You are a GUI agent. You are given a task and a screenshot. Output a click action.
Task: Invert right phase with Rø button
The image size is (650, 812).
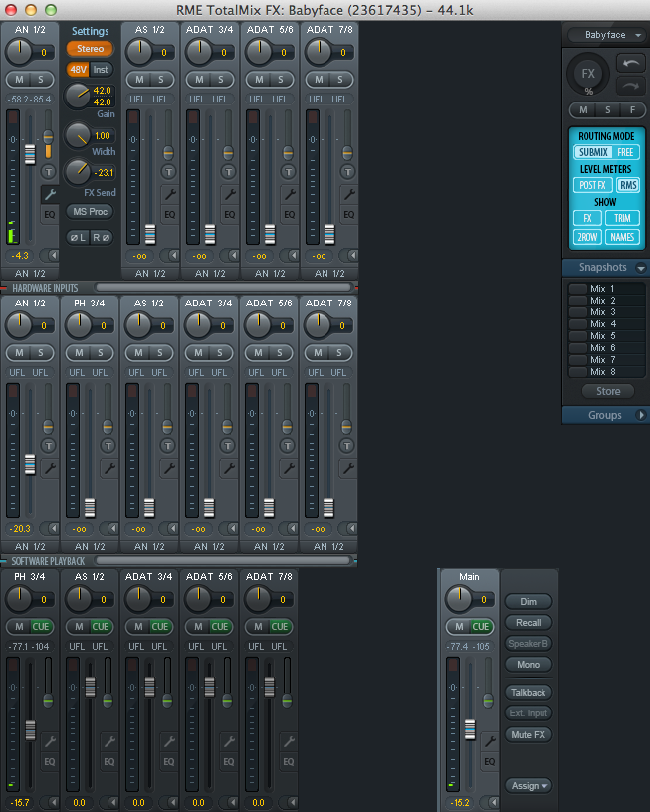tap(101, 237)
